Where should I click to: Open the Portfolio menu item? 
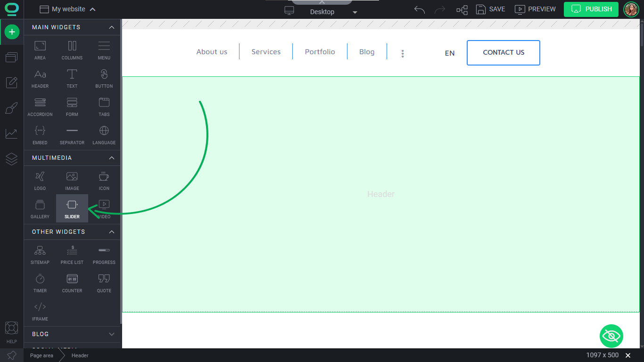pyautogui.click(x=320, y=52)
